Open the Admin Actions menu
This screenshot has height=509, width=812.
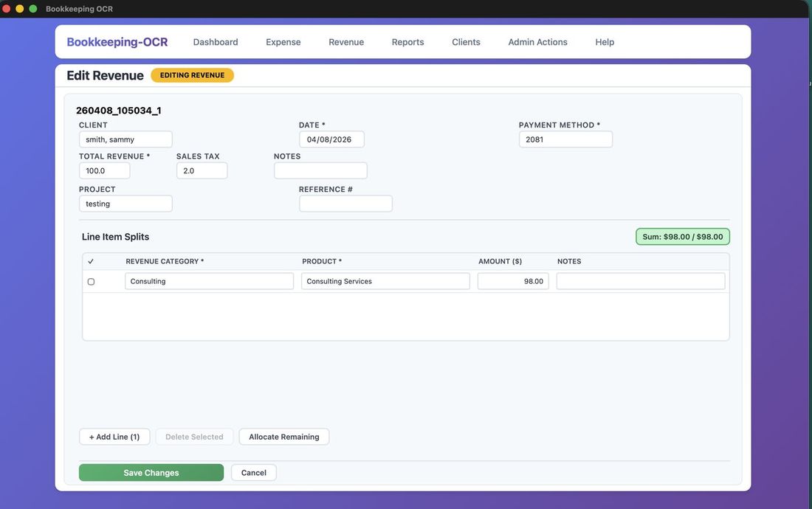point(537,42)
